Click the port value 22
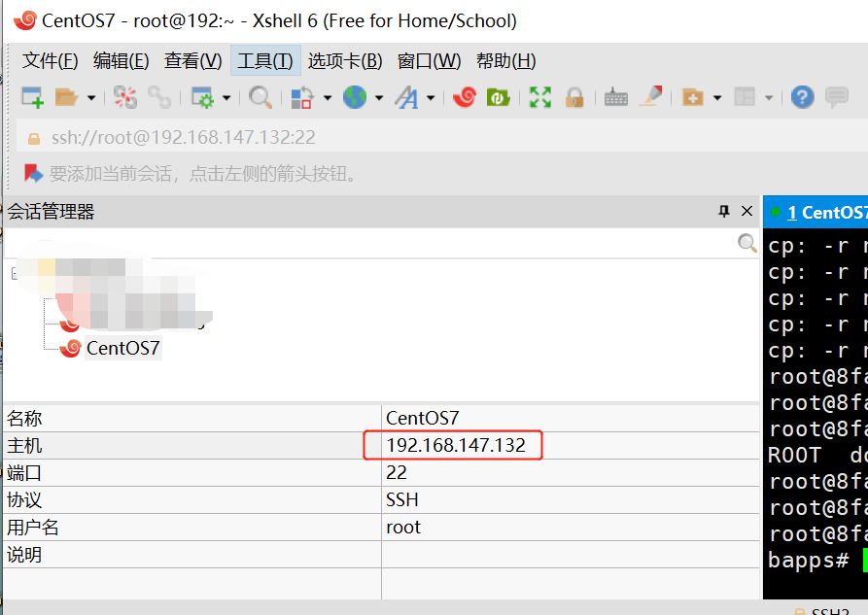This screenshot has width=868, height=615. 571,472
